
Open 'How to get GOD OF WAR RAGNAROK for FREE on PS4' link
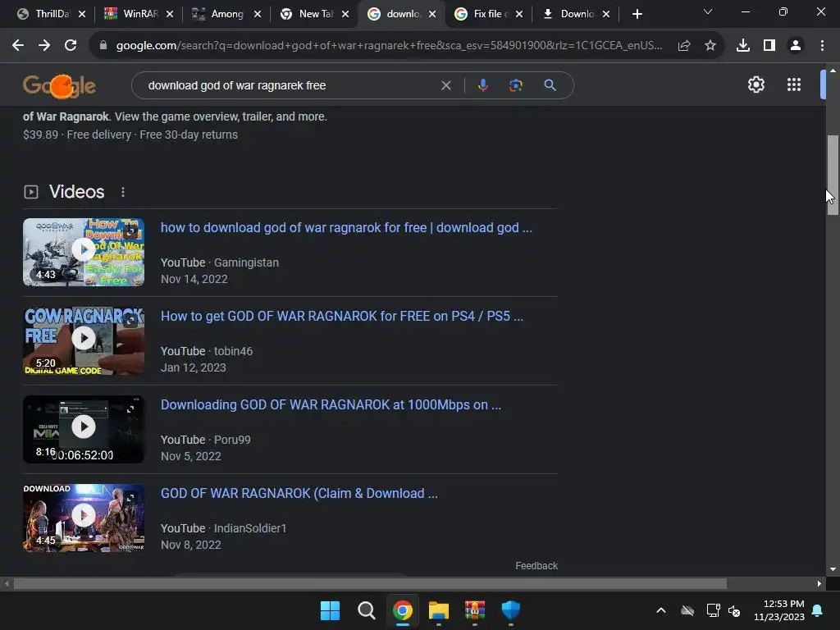click(342, 316)
